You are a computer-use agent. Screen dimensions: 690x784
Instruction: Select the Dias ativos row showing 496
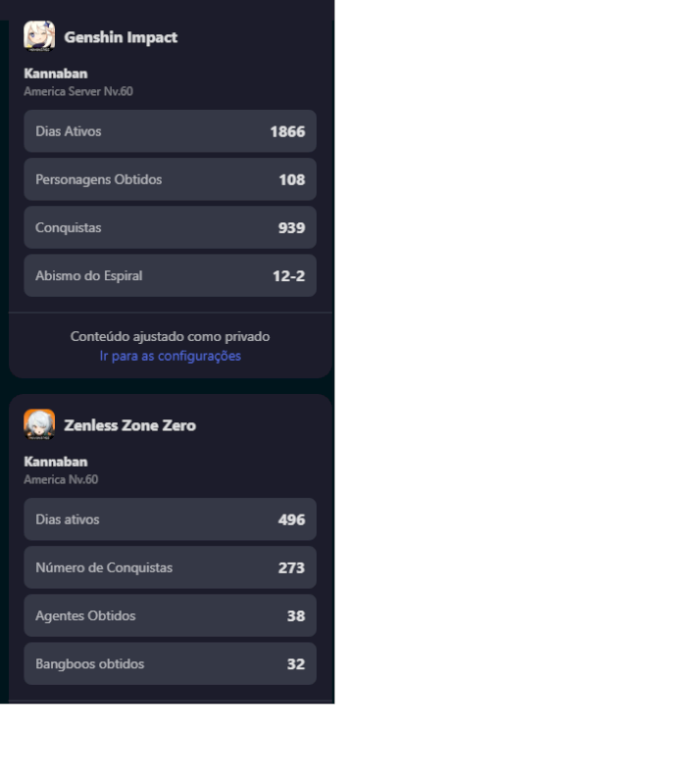coord(170,519)
